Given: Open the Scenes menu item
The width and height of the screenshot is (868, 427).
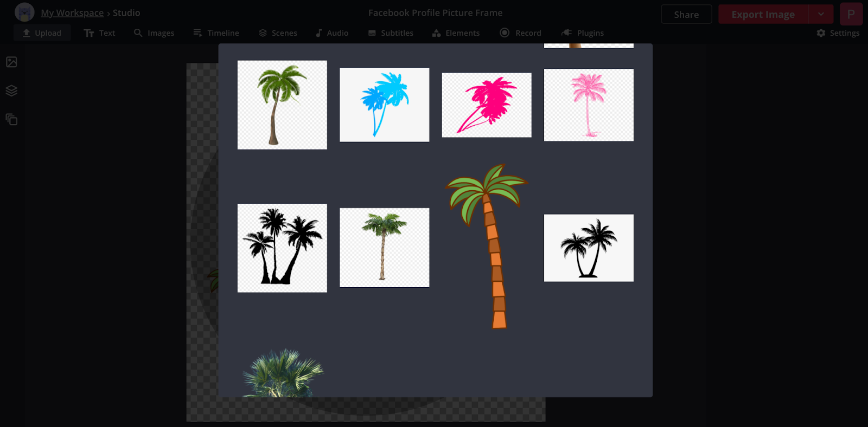Looking at the screenshot, I should pos(278,33).
